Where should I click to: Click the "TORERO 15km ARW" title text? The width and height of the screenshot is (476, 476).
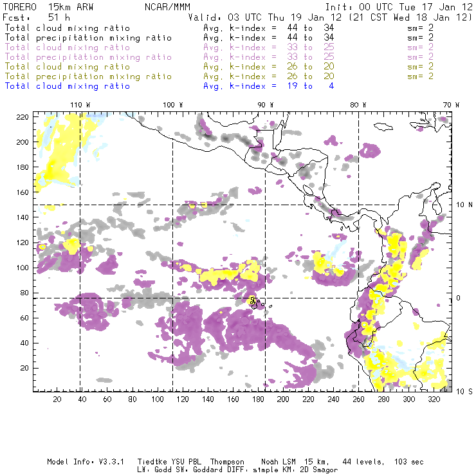(x=48, y=7)
